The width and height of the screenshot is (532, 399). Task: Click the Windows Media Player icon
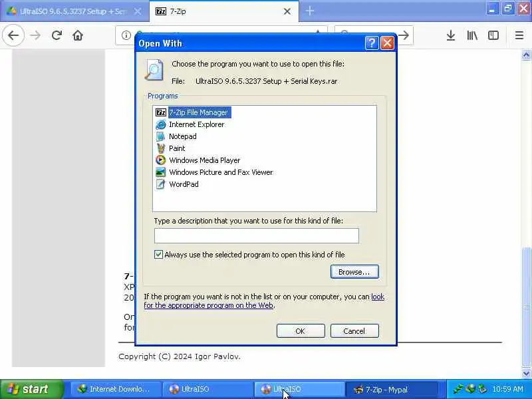pos(160,160)
